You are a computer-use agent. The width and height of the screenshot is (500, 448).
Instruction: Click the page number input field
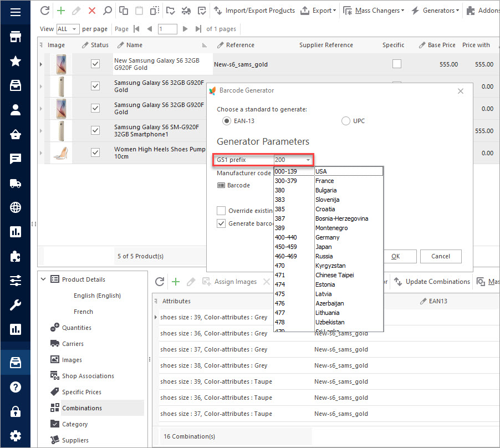[167, 29]
